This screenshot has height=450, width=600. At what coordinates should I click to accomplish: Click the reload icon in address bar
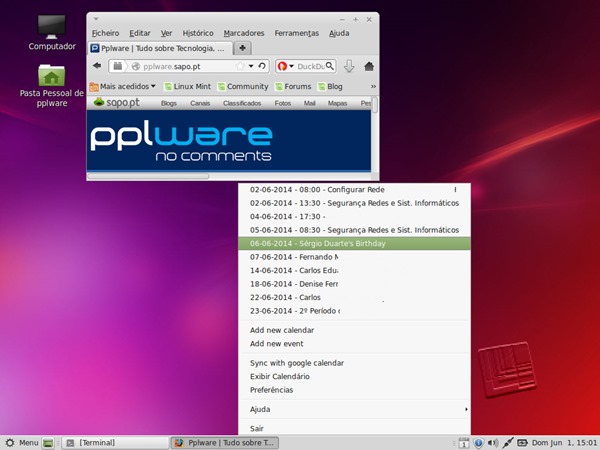[262, 66]
